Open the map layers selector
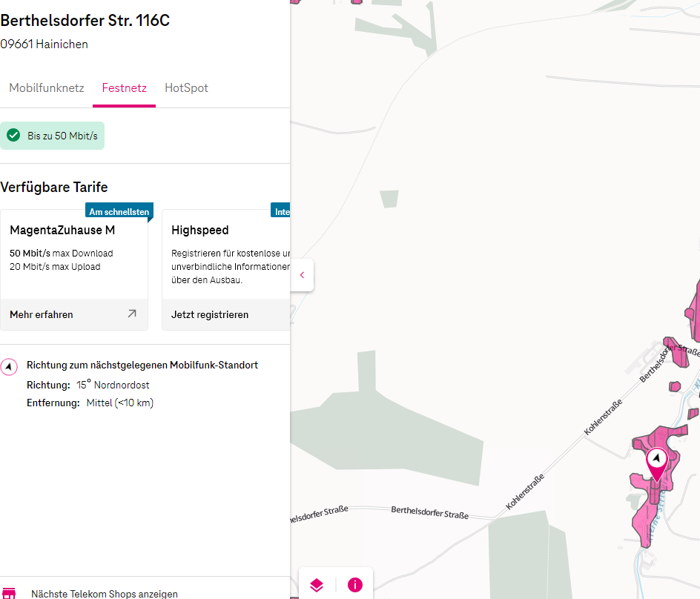The height and width of the screenshot is (599, 700). pos(317,585)
